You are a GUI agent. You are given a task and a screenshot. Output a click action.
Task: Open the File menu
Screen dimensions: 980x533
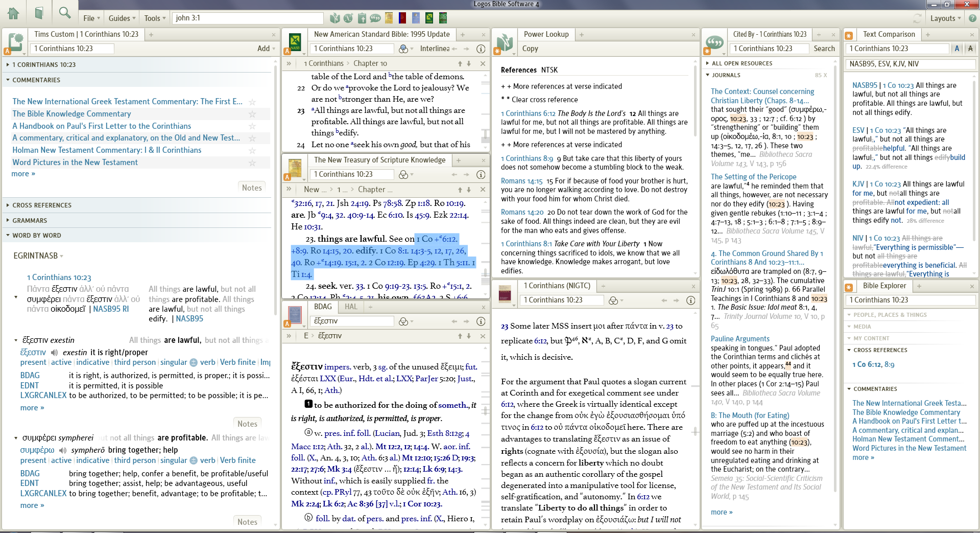coord(91,18)
